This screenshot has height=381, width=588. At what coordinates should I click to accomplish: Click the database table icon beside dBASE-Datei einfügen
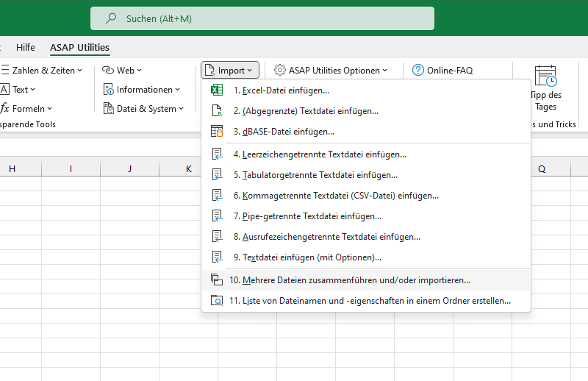[217, 132]
